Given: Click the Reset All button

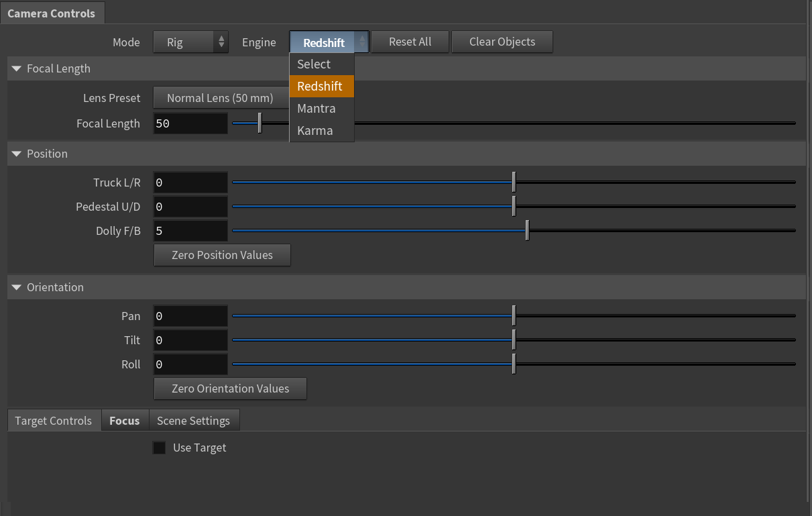Looking at the screenshot, I should tap(410, 42).
